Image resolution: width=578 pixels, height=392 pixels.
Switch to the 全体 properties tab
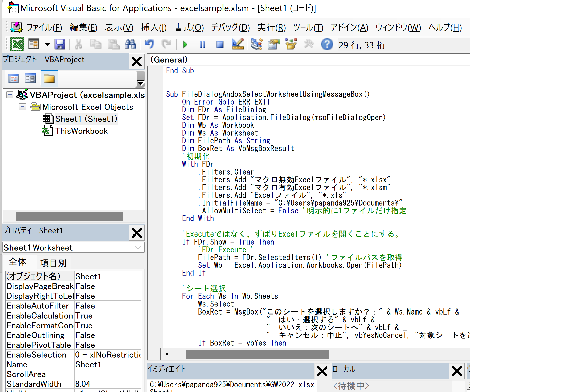tap(17, 262)
